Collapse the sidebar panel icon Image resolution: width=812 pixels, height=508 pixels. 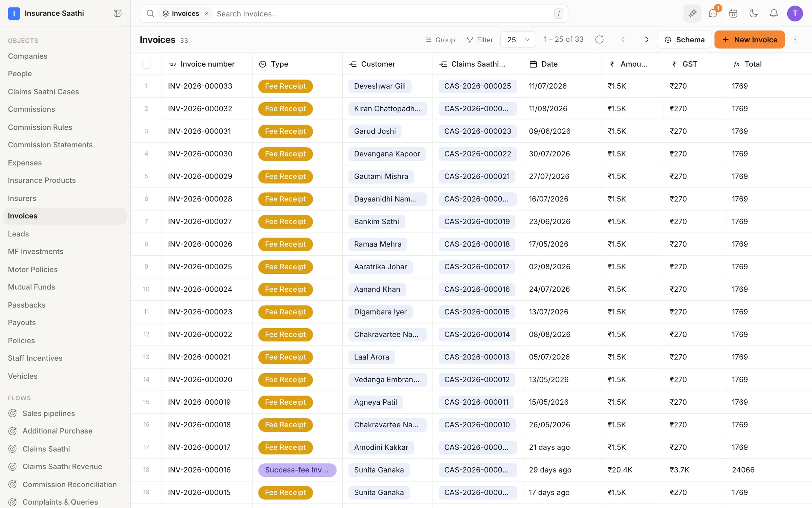117,13
